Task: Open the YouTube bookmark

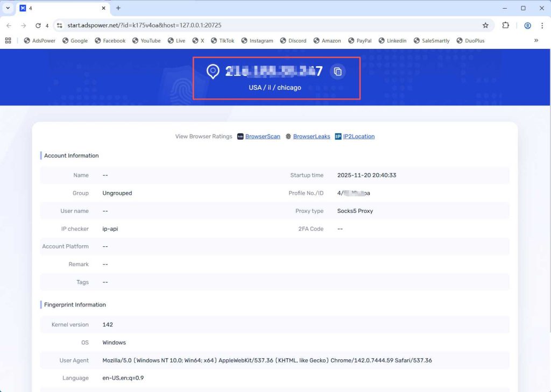Action: (x=146, y=40)
